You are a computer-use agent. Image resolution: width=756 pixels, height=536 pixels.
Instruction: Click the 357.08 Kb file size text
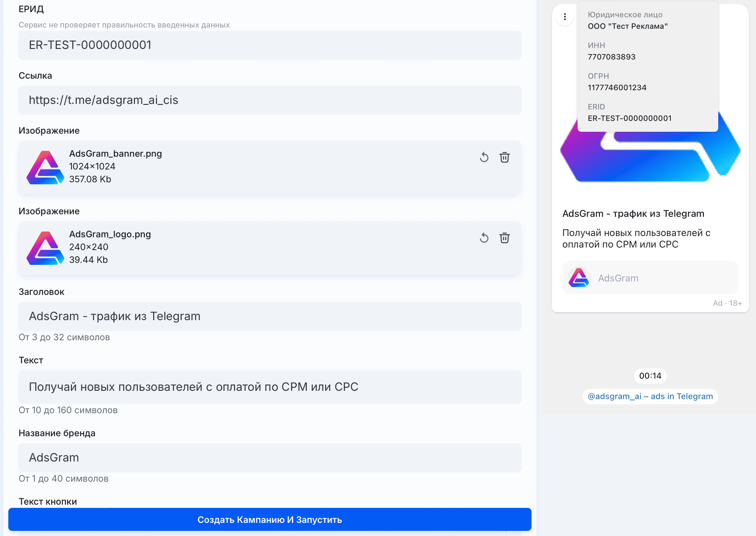tap(90, 179)
